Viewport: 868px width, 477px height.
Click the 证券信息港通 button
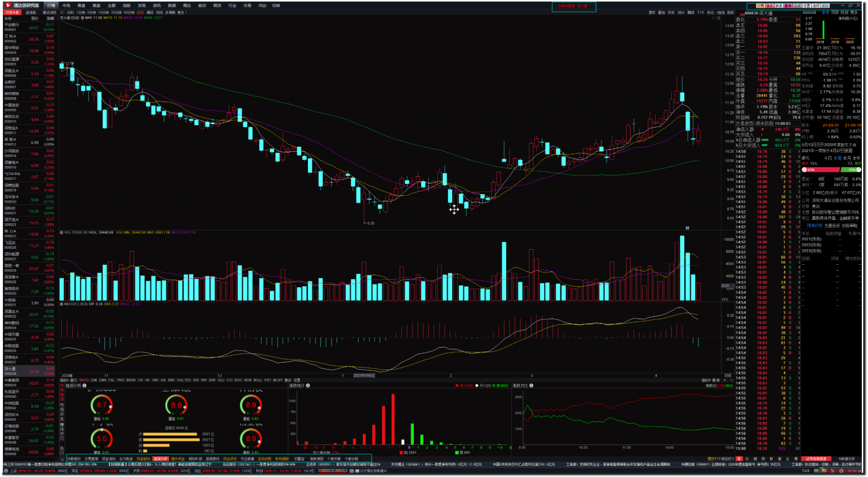(x=816, y=459)
